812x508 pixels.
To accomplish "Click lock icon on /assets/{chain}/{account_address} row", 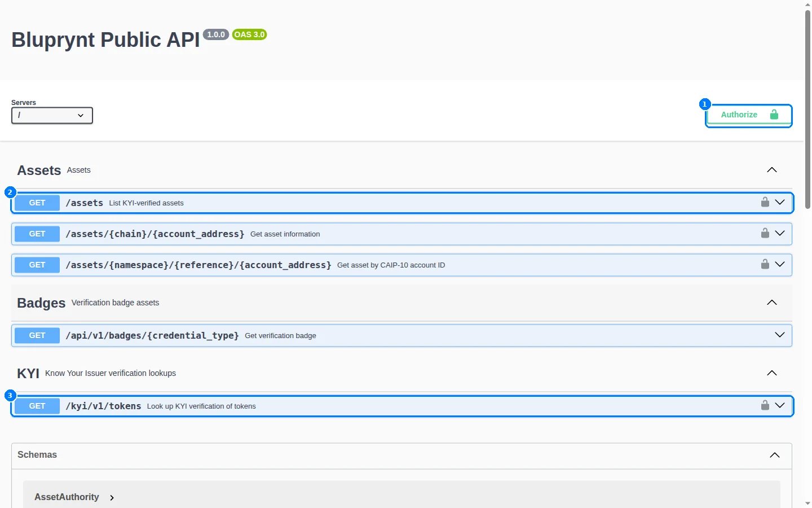I will click(x=765, y=233).
